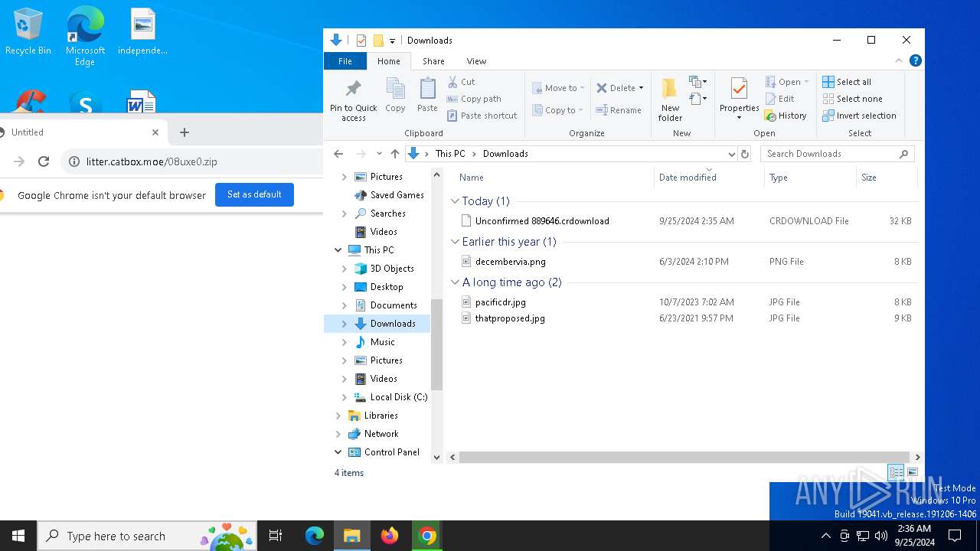Viewport: 980px width, 551px height.
Task: Close the Untitled Chrome tab
Action: pyautogui.click(x=155, y=132)
